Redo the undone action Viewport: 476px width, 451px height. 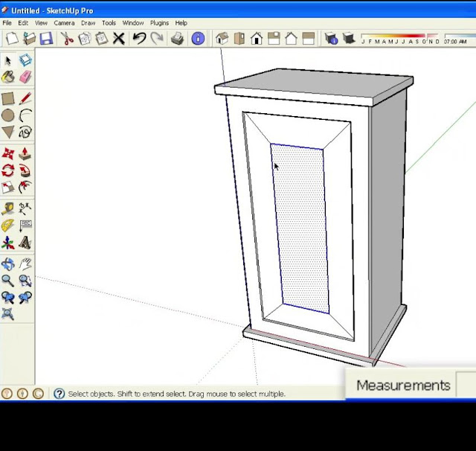point(157,39)
